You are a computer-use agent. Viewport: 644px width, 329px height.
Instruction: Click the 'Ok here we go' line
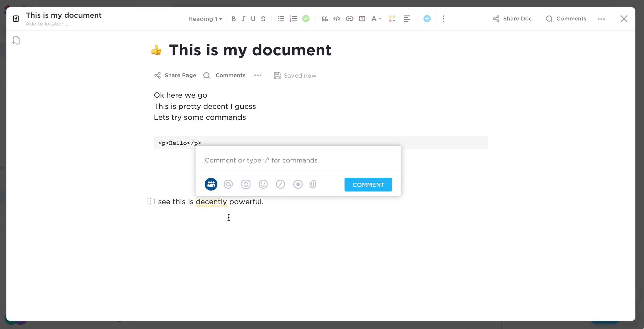pos(180,95)
